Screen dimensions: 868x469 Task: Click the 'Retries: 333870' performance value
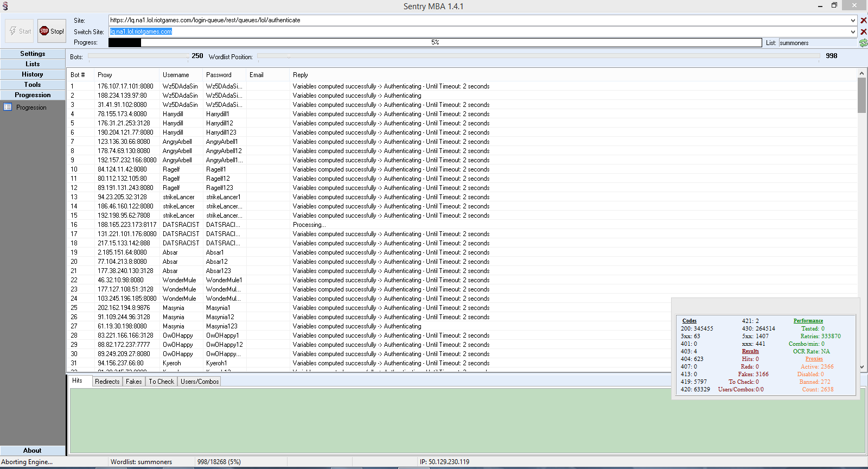point(820,336)
